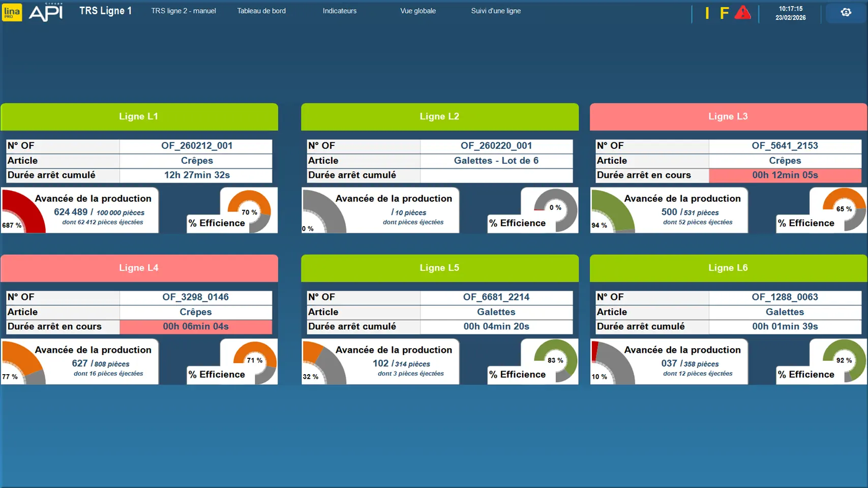Open Suivi d'une ligne
The image size is (868, 488).
coord(495,11)
